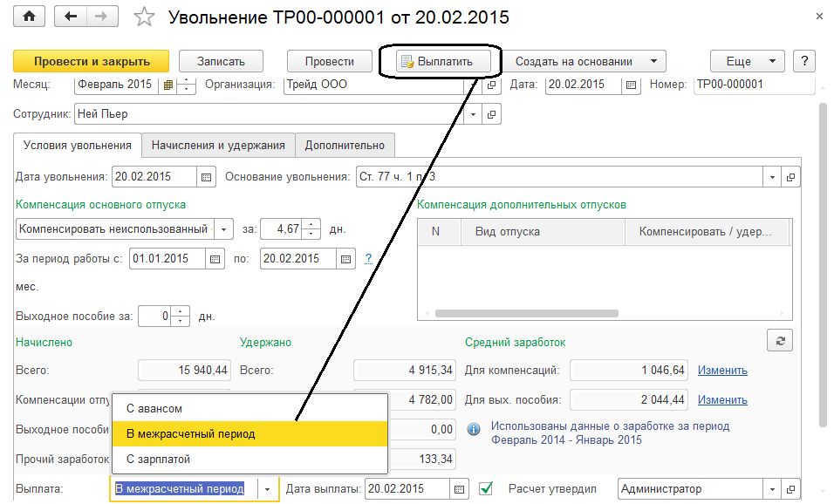
Task: Adjust Выходное пособие days stepper
Action: coord(181,317)
